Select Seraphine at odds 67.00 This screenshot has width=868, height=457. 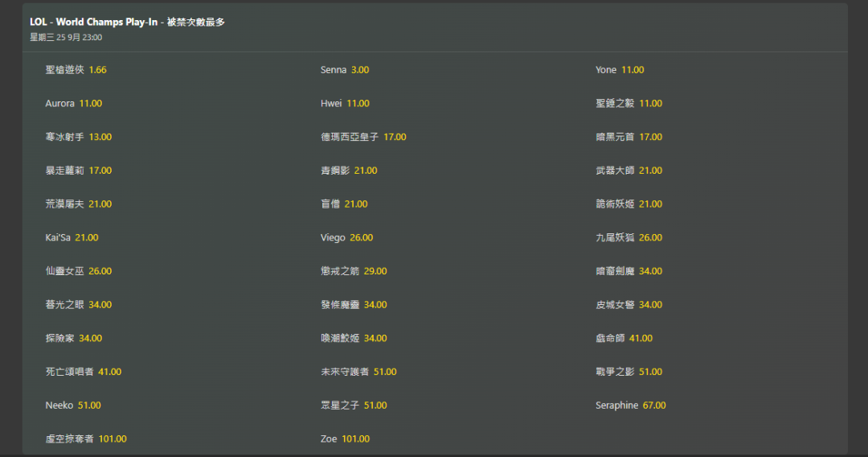(631, 406)
